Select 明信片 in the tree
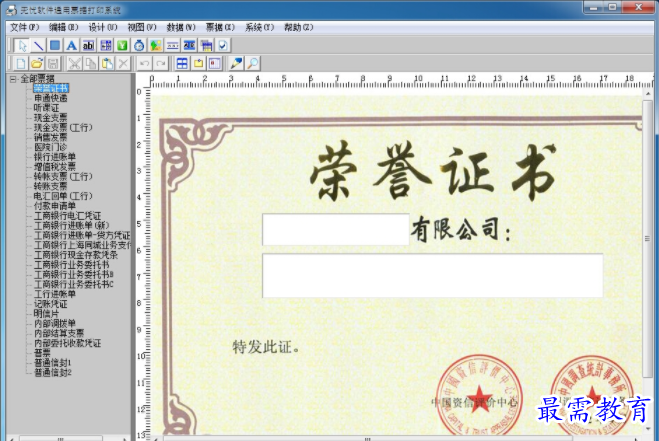The height and width of the screenshot is (441, 659). pos(46,314)
